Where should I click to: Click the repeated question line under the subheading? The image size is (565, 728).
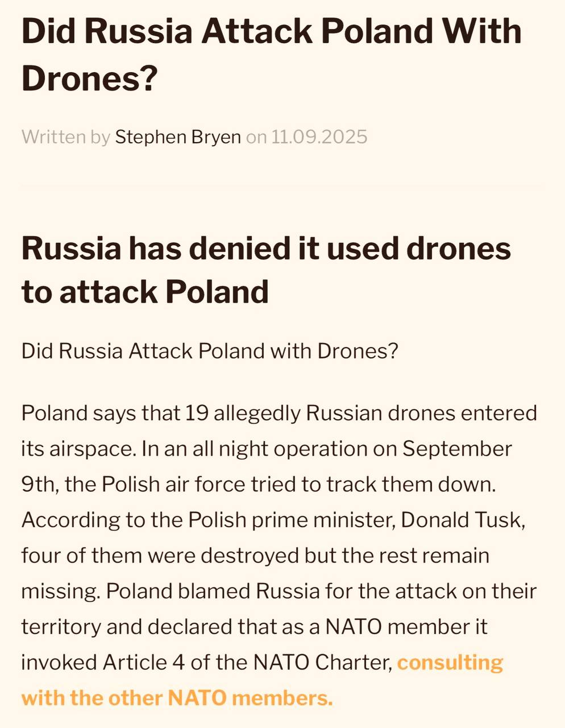(x=209, y=351)
